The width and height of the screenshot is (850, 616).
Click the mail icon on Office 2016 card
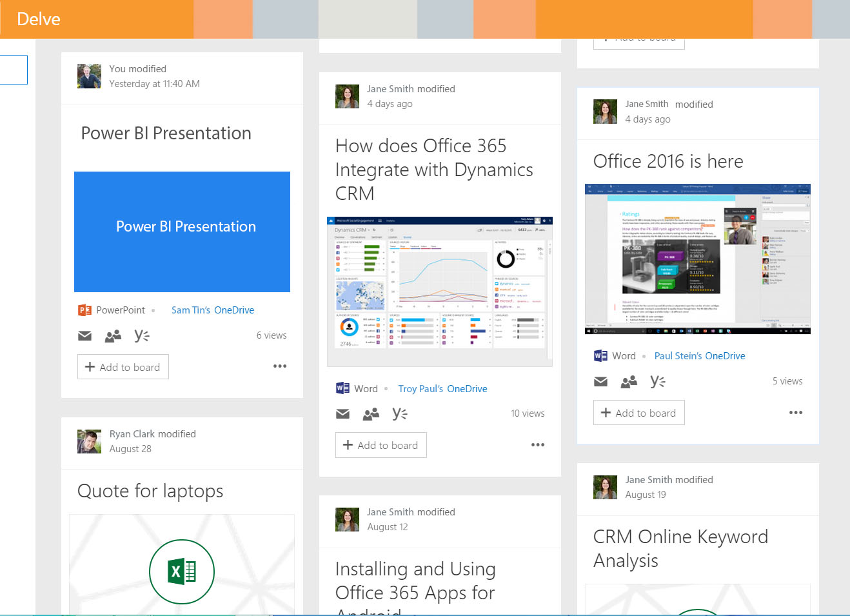[x=600, y=382]
